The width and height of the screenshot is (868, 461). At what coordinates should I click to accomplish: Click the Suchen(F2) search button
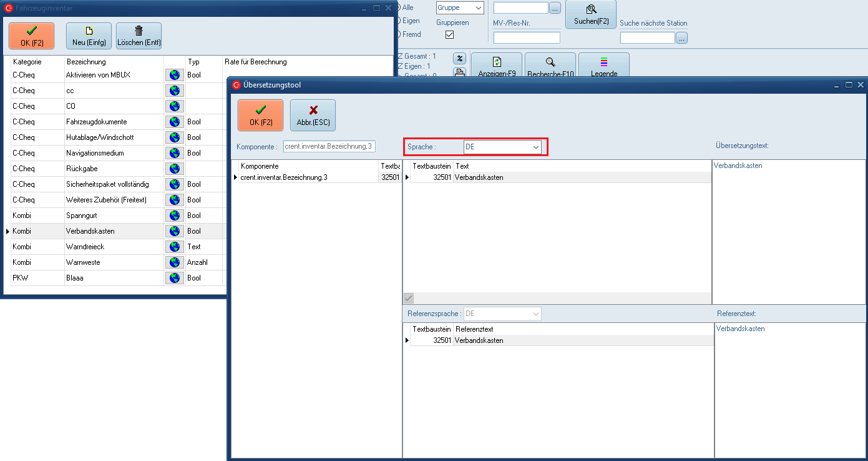coord(591,14)
